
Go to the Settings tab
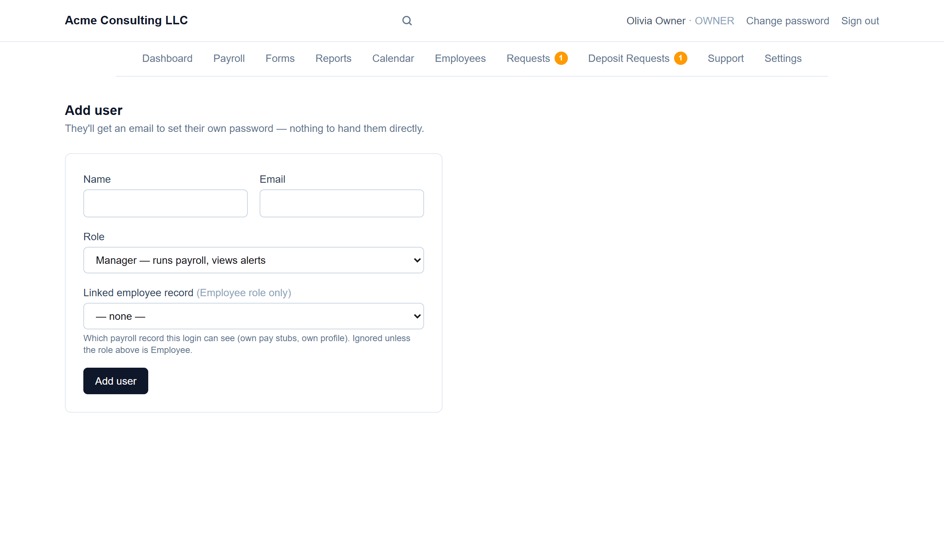pyautogui.click(x=783, y=59)
